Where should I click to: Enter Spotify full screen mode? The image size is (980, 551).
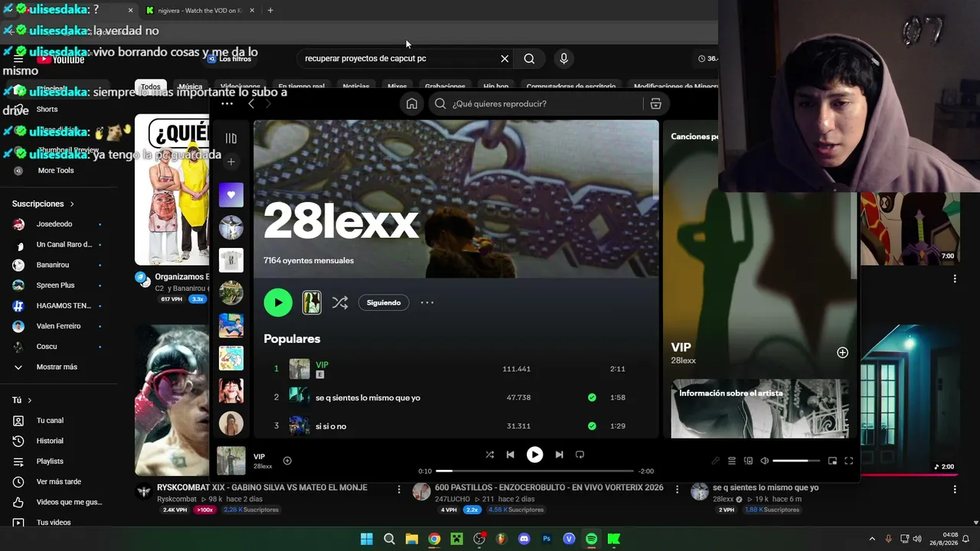point(848,461)
